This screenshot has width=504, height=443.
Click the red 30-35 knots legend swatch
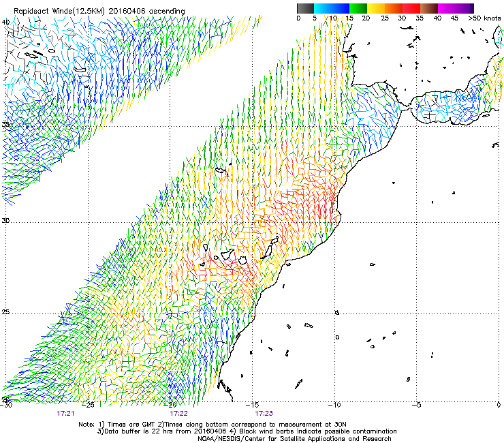point(411,8)
